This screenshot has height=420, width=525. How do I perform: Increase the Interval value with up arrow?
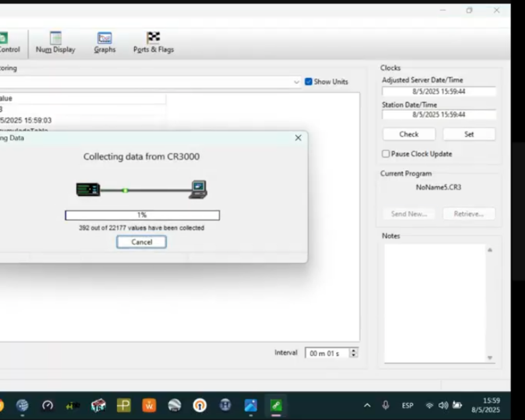354,351
